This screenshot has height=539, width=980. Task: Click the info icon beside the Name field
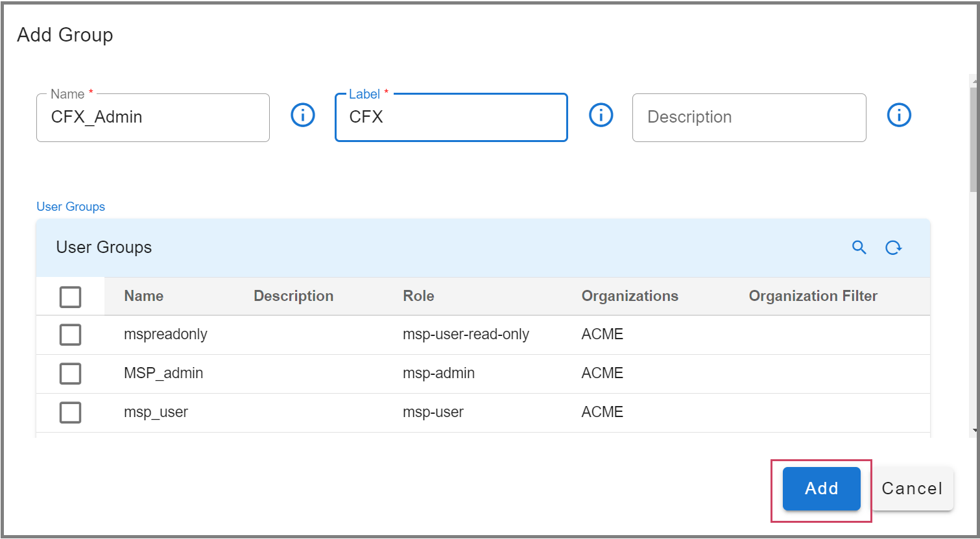click(x=302, y=115)
